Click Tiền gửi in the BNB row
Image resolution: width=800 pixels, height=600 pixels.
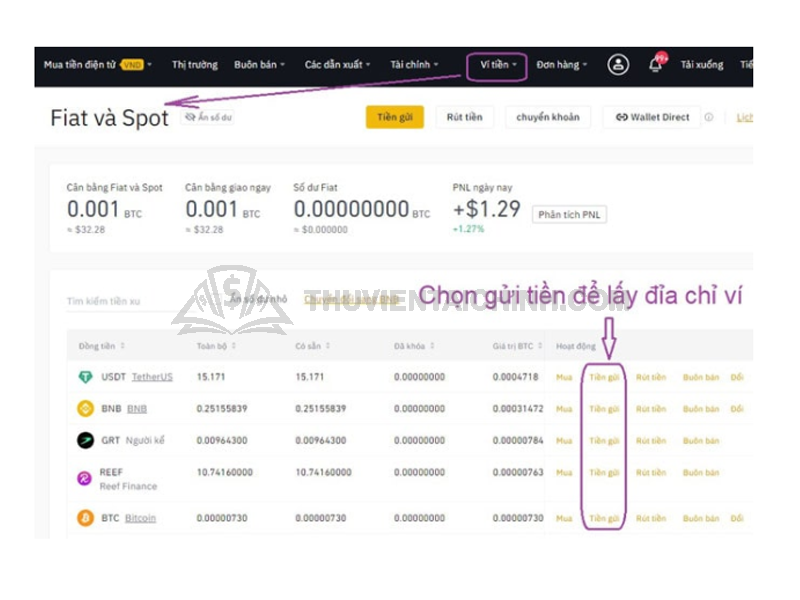pyautogui.click(x=604, y=409)
